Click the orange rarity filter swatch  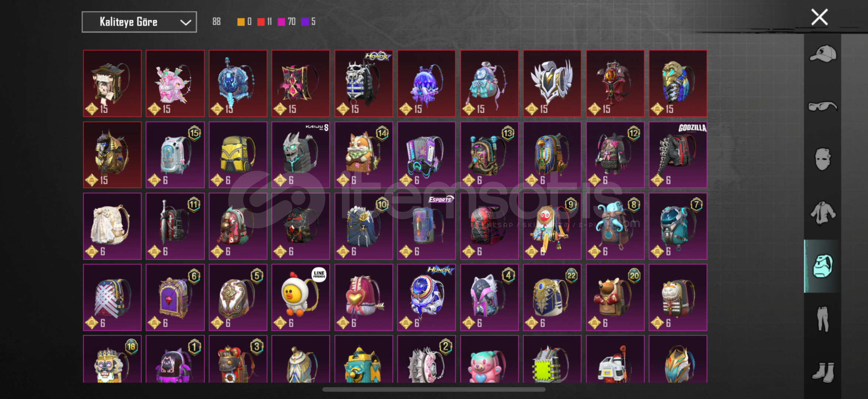[x=241, y=22]
